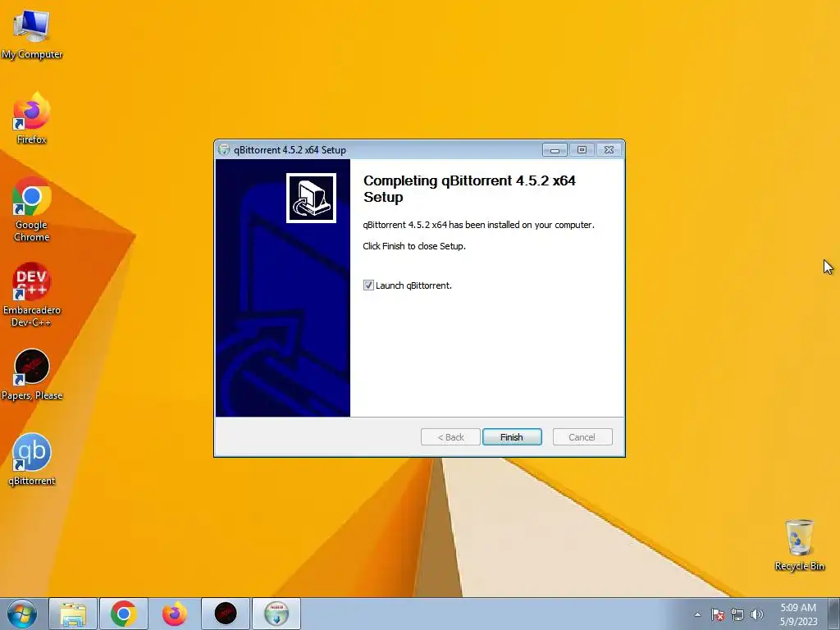Screen dimensions: 840x630
Task: Open Firefox from the taskbar
Action: [x=175, y=614]
